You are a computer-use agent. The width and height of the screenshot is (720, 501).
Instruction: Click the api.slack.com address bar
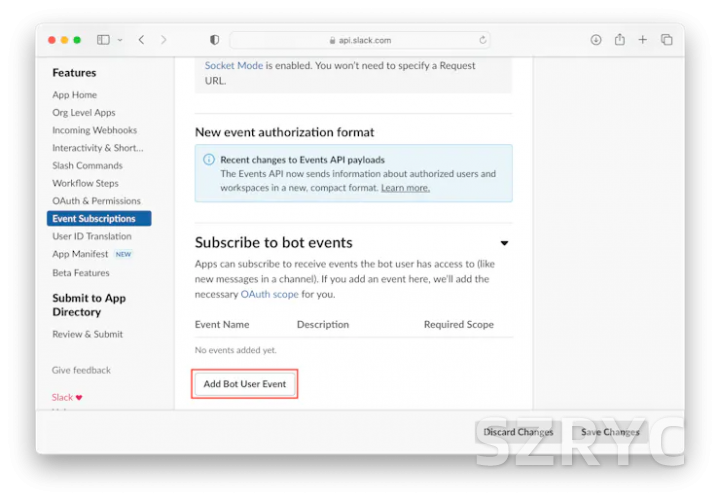(360, 40)
